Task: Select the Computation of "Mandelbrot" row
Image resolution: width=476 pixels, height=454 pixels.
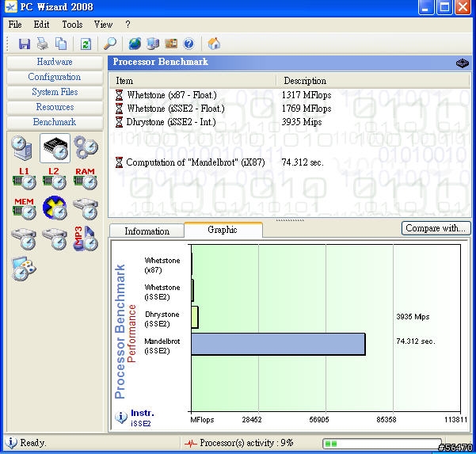Action: click(289, 162)
